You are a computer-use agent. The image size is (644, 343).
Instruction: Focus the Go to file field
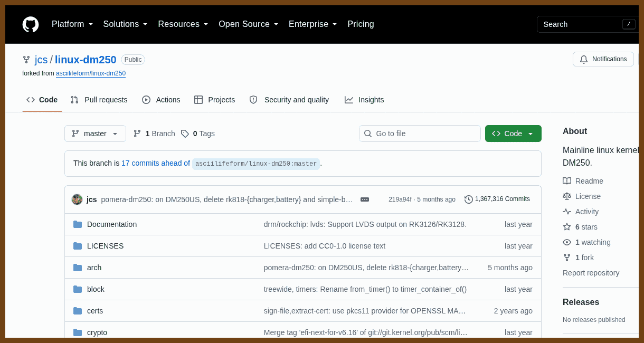(420, 134)
